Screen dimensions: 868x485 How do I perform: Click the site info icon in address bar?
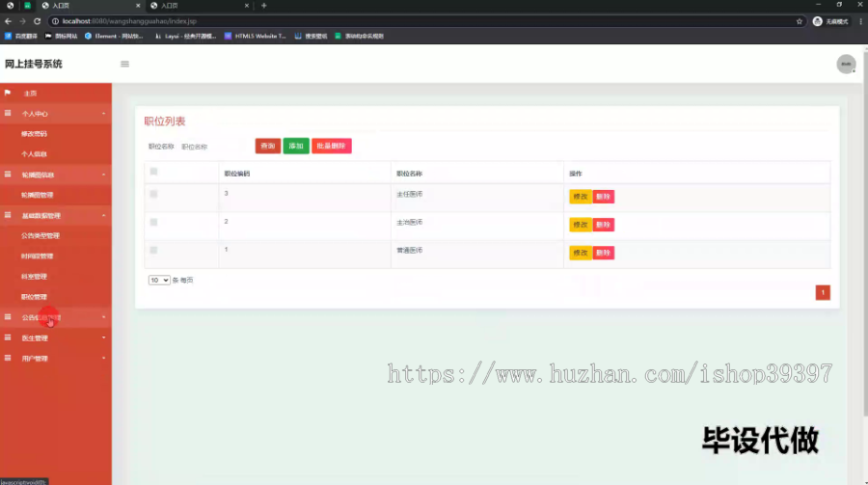[55, 21]
